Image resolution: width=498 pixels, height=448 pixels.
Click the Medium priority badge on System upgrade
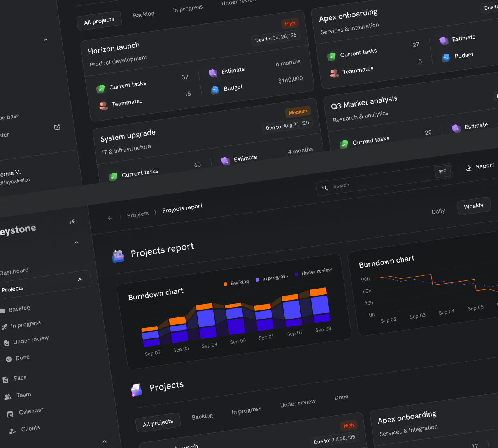(298, 112)
